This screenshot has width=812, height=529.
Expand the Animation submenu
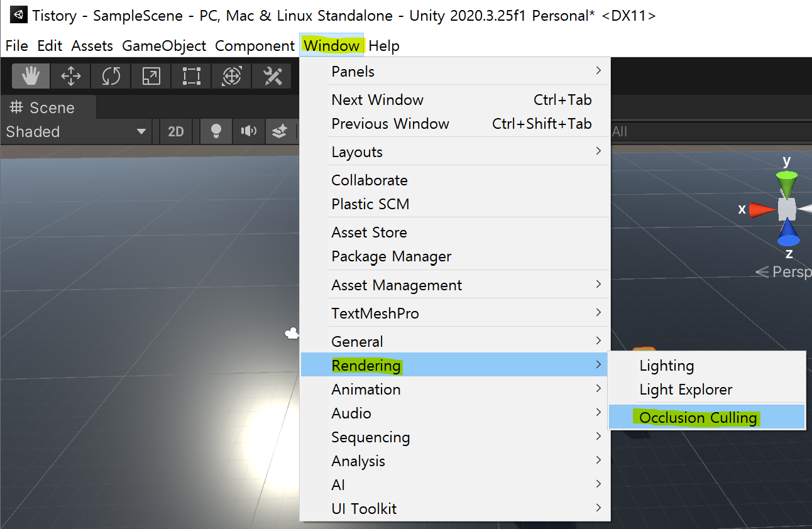tap(455, 390)
